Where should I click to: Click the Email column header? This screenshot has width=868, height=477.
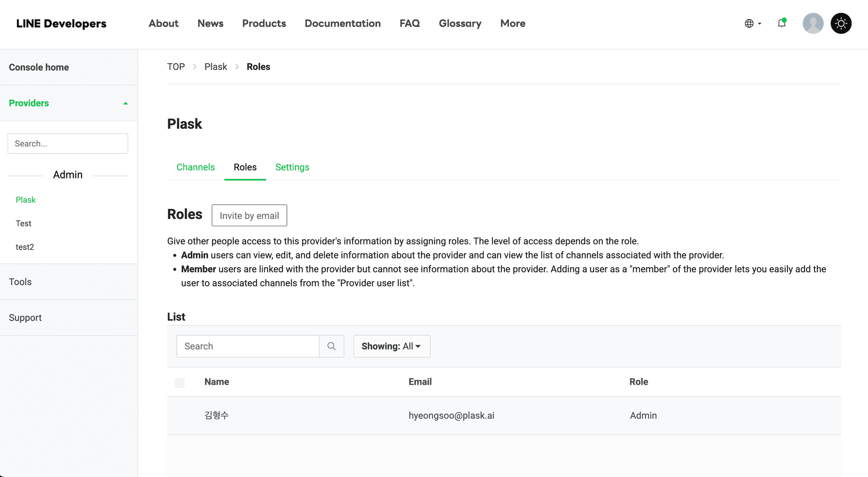click(420, 382)
